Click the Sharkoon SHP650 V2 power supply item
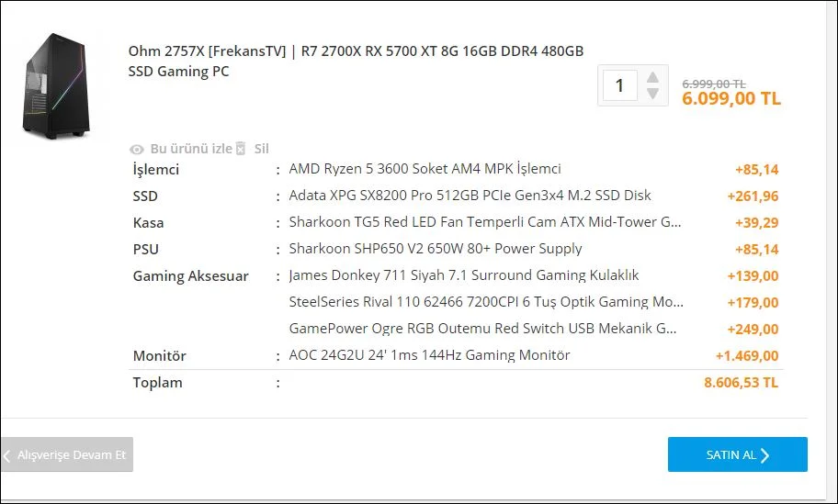 coord(436,249)
